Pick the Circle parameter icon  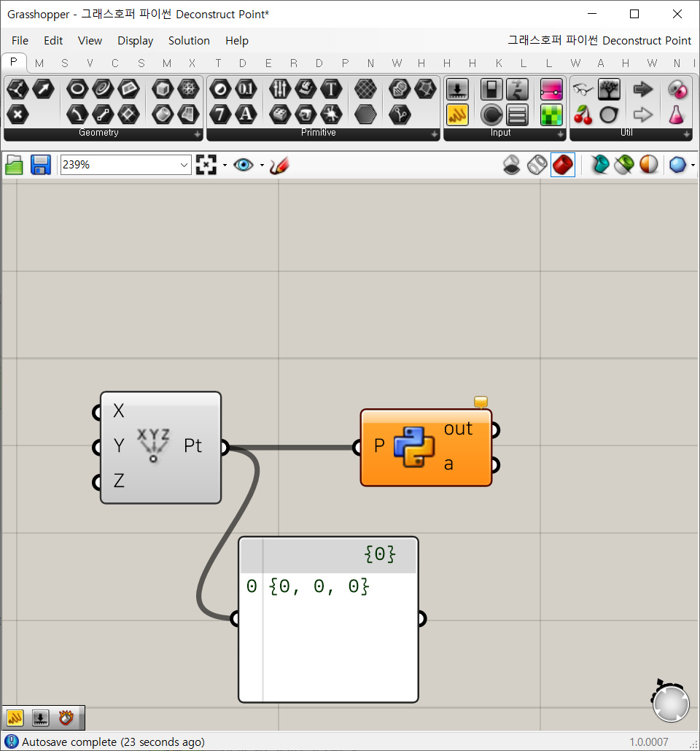[x=77, y=89]
